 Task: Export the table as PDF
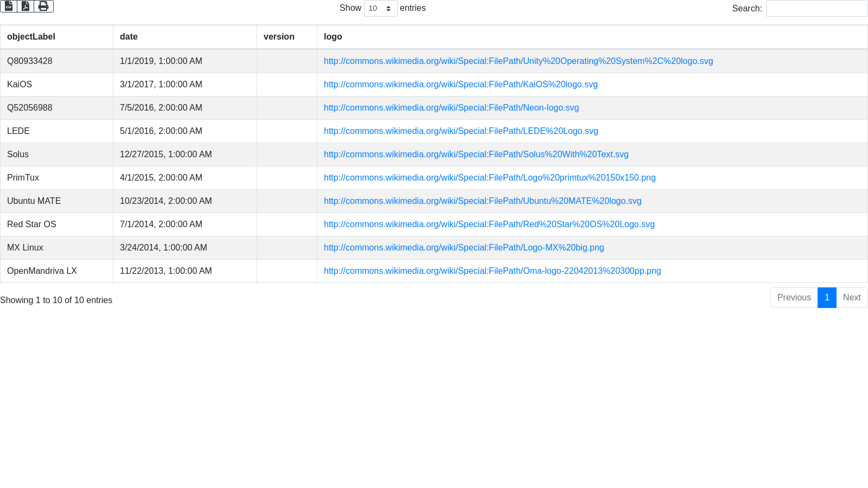pos(25,7)
